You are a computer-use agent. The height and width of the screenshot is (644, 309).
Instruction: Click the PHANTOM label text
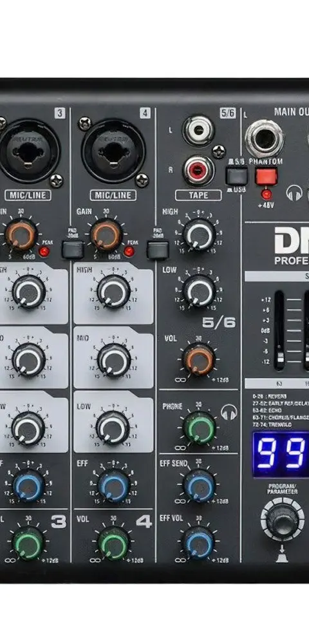coord(265,162)
